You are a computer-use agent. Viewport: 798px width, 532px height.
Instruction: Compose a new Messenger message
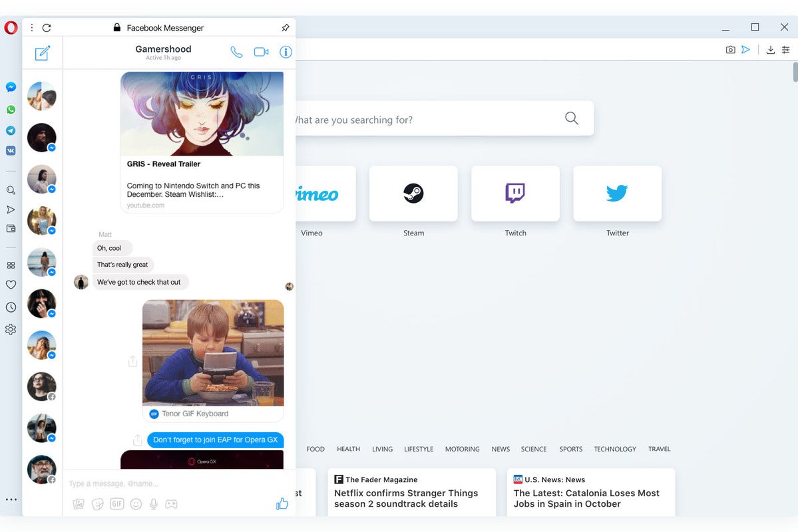click(x=42, y=53)
